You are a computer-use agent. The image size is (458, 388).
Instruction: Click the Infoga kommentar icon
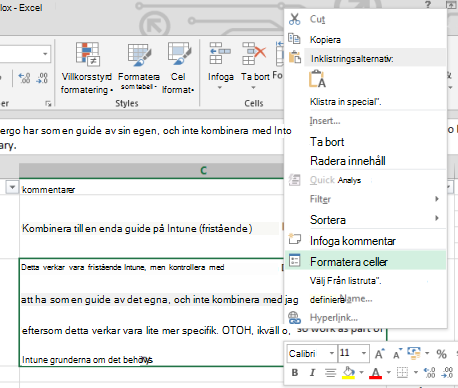(x=295, y=239)
